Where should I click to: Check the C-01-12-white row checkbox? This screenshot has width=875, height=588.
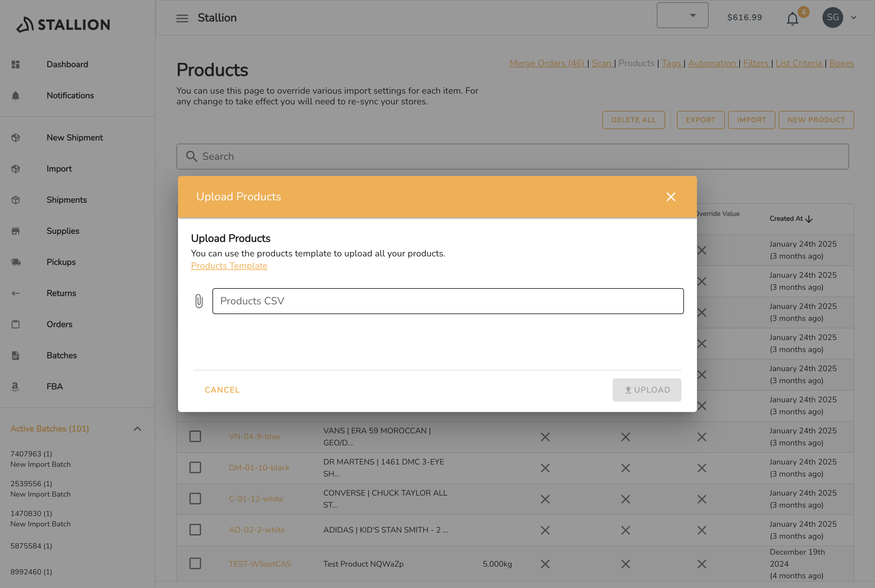[195, 499]
